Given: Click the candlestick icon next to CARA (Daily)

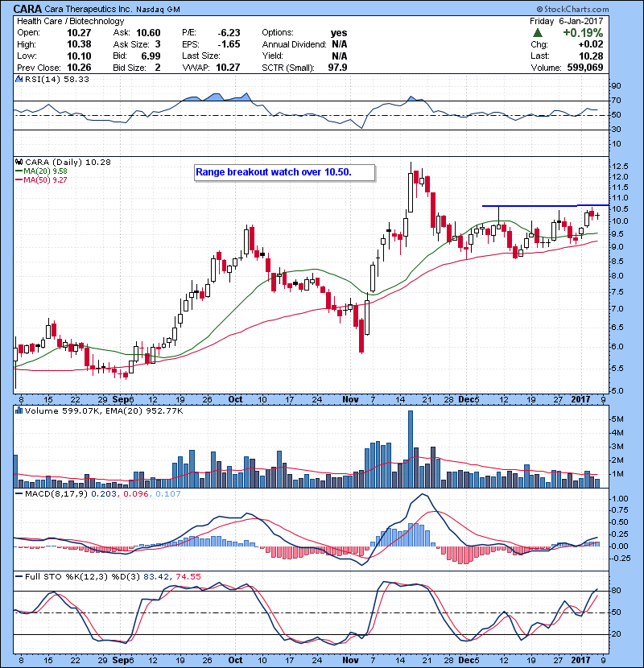Looking at the screenshot, I should click(19, 162).
